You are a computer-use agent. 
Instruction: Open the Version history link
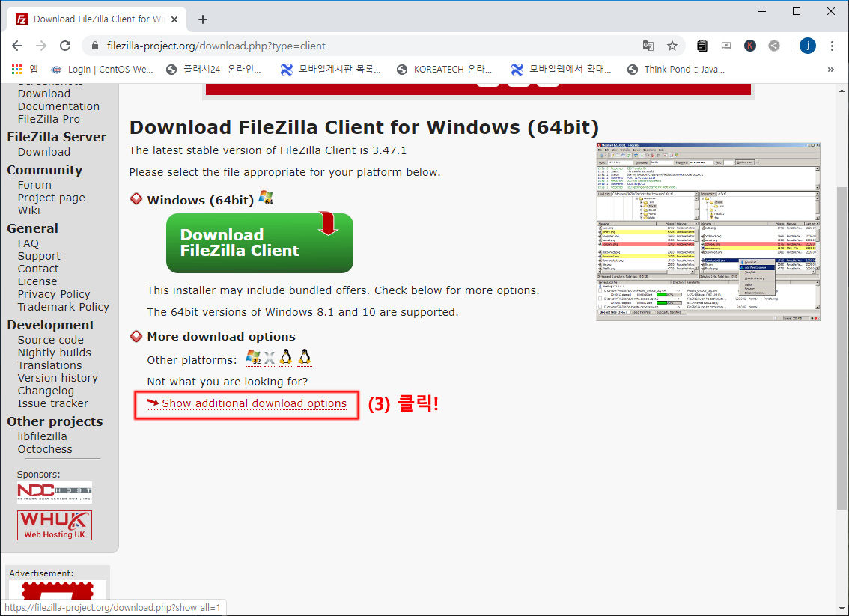pos(58,378)
